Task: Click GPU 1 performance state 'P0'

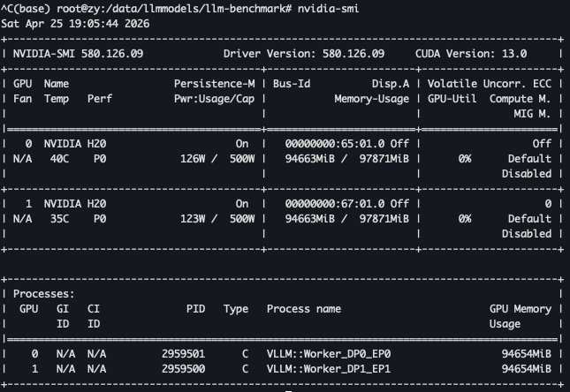Action: (100, 219)
